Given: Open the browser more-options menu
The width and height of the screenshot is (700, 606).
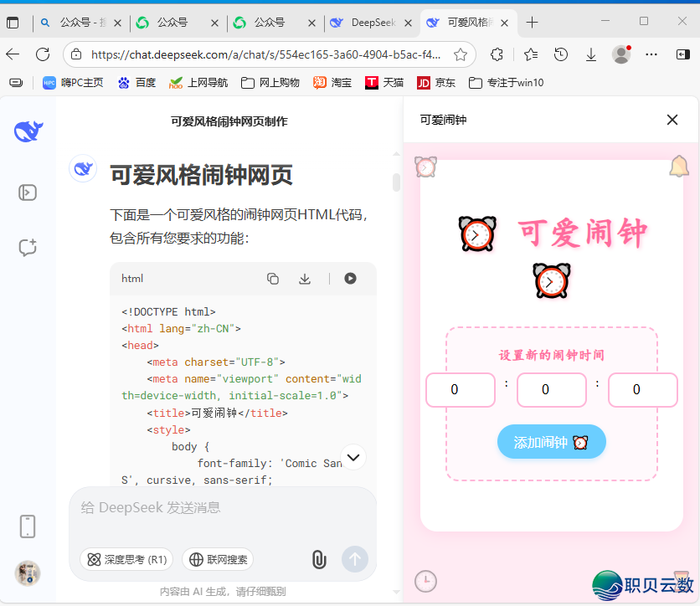Looking at the screenshot, I should (x=651, y=54).
